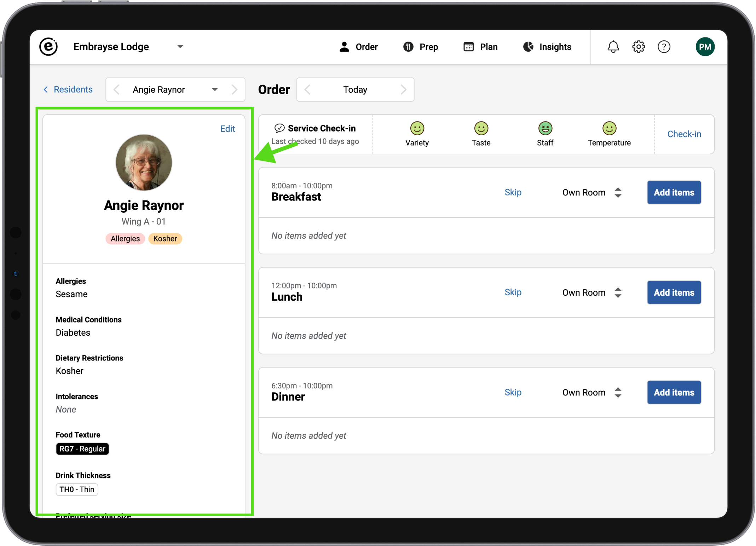756x546 pixels.
Task: Click the Embrayse logo icon
Action: [x=48, y=47]
